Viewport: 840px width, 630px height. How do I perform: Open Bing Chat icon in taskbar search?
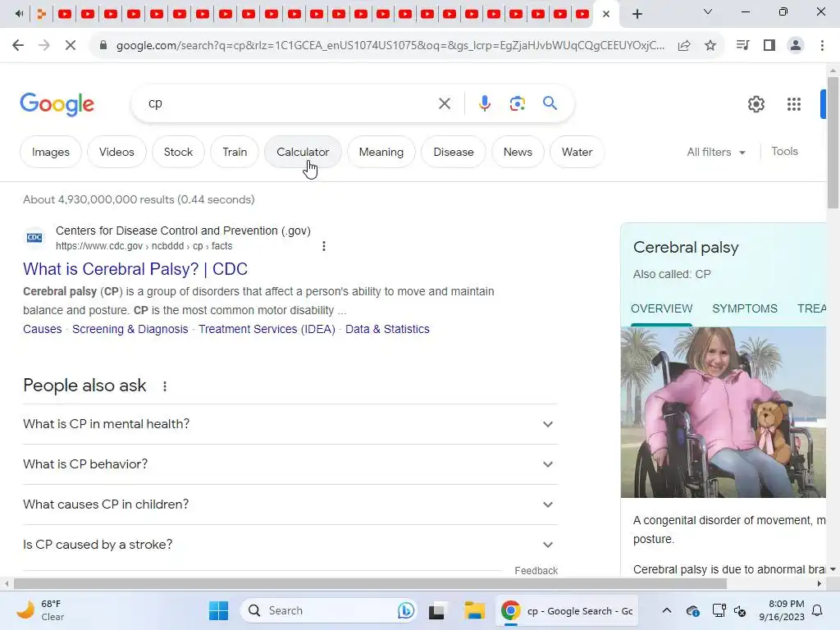pos(405,610)
